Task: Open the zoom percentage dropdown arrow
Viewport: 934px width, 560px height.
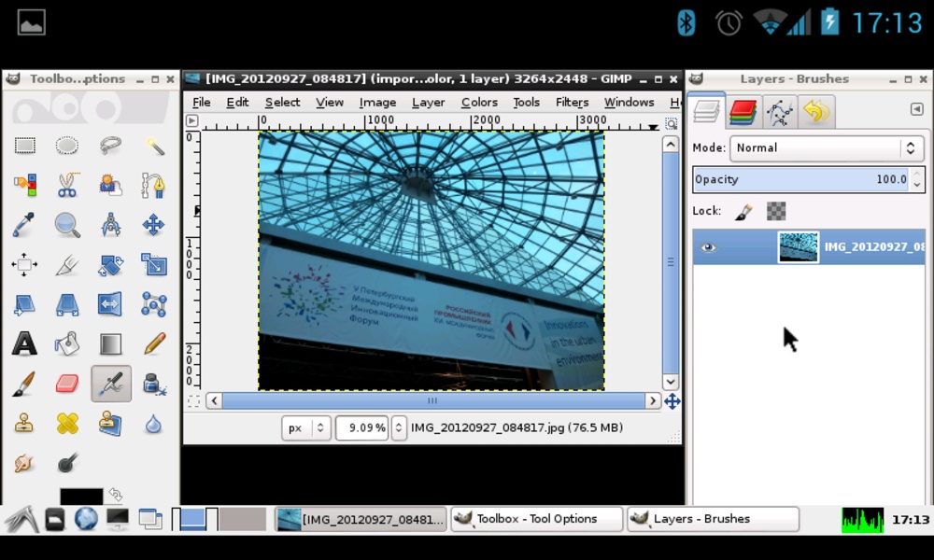Action: (399, 427)
